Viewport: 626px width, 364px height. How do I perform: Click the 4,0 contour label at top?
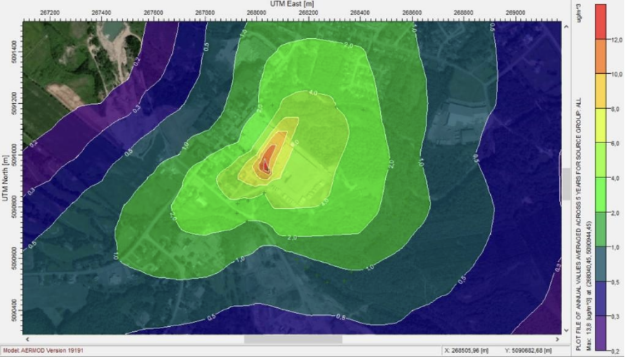[314, 93]
